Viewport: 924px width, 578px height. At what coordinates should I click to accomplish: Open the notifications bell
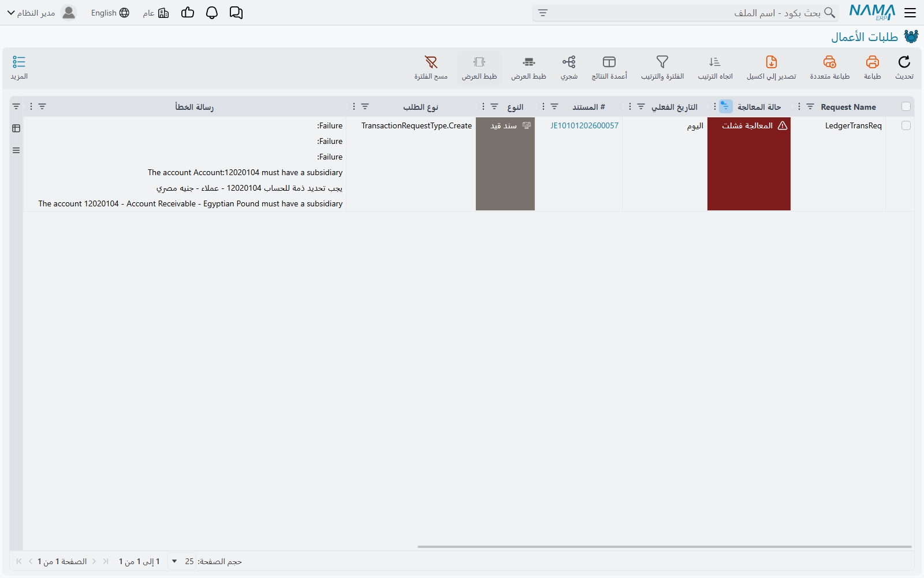[212, 13]
